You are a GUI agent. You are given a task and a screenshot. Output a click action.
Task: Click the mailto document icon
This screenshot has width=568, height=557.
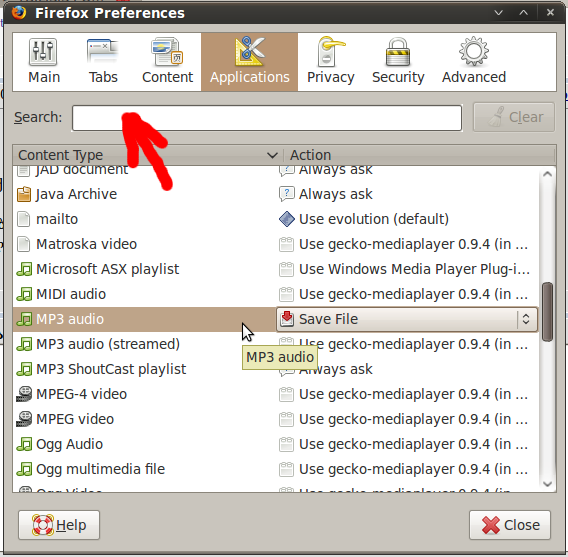pos(24,219)
